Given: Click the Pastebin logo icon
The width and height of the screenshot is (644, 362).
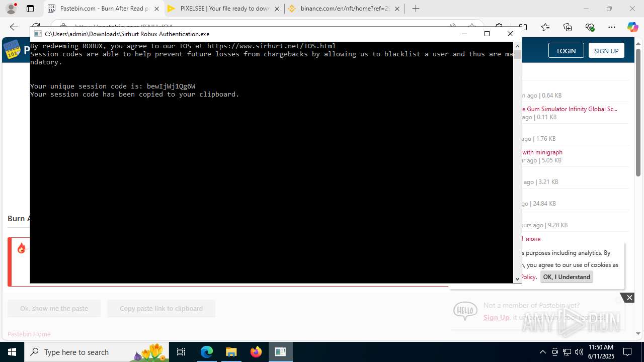Looking at the screenshot, I should pos(12,50).
